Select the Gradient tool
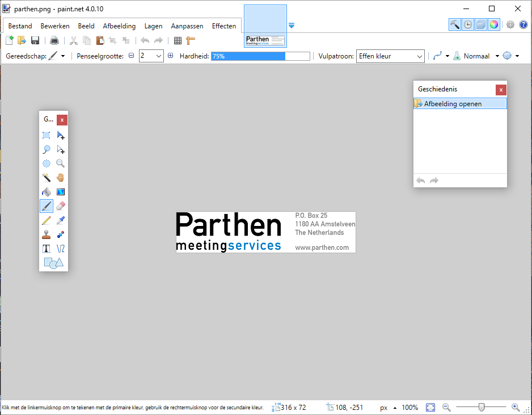 (x=61, y=192)
